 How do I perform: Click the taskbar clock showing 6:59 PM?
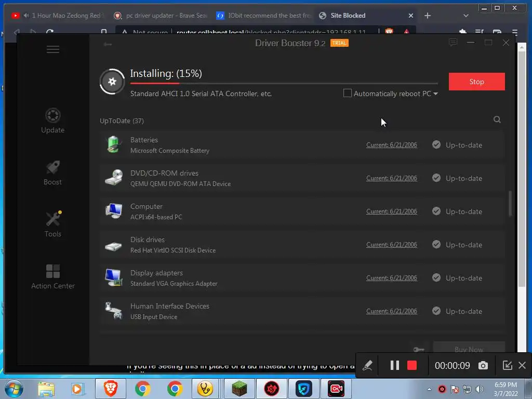506,389
